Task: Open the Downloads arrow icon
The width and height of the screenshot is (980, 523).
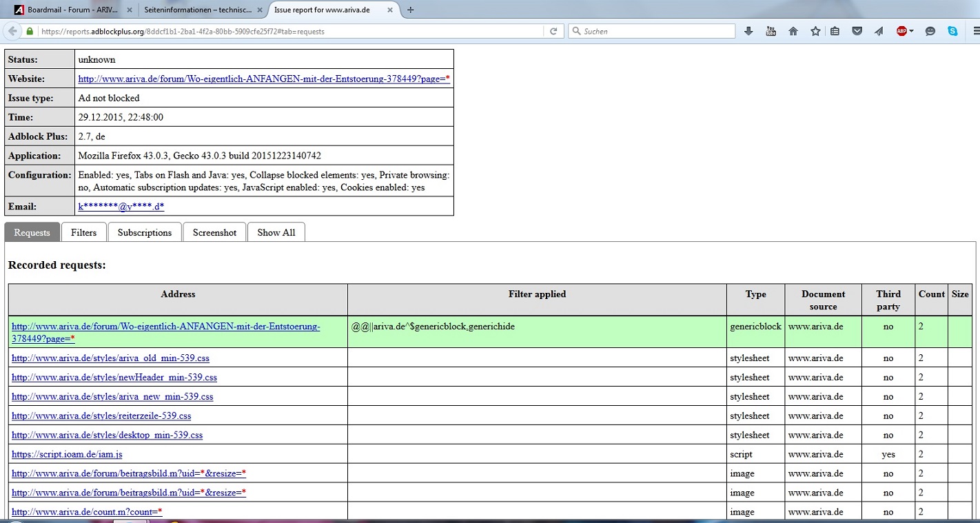Action: (x=748, y=31)
